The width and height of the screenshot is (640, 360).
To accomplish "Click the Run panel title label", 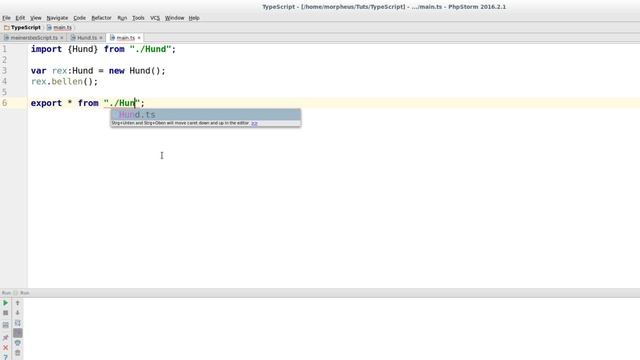I will [6, 293].
